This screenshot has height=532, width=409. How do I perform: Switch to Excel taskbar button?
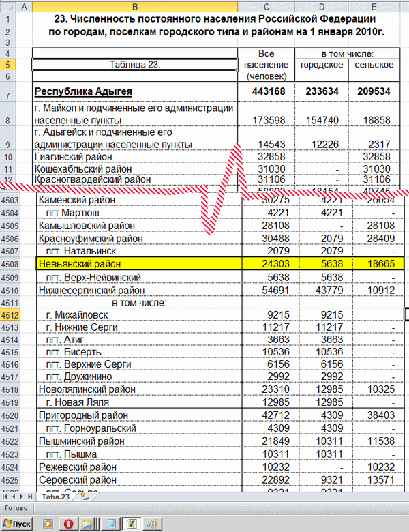point(132,524)
